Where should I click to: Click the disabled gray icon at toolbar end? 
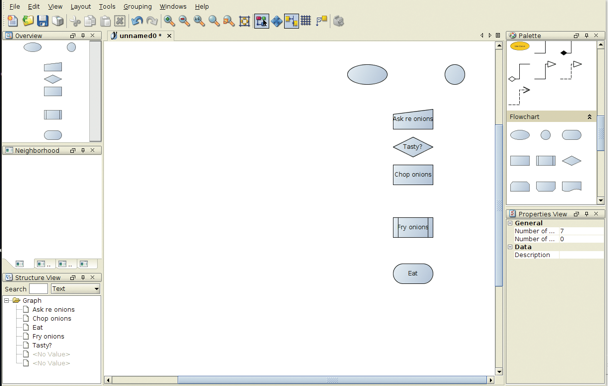coord(339,21)
